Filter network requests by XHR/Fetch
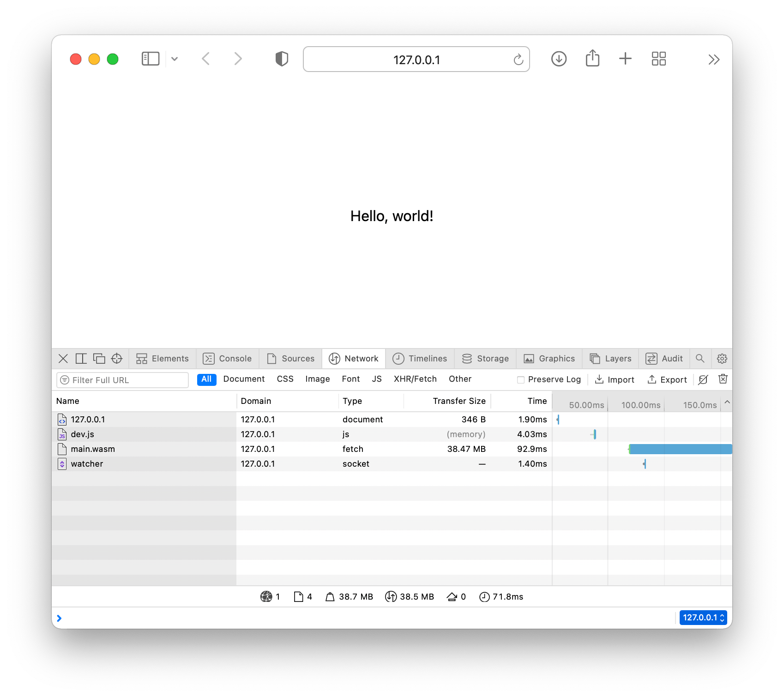The width and height of the screenshot is (784, 697). (x=415, y=379)
